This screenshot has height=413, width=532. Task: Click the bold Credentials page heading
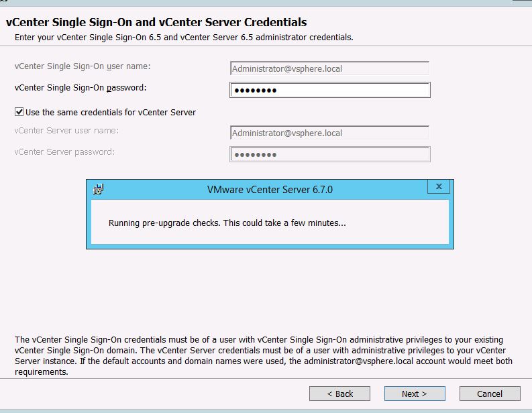156,22
